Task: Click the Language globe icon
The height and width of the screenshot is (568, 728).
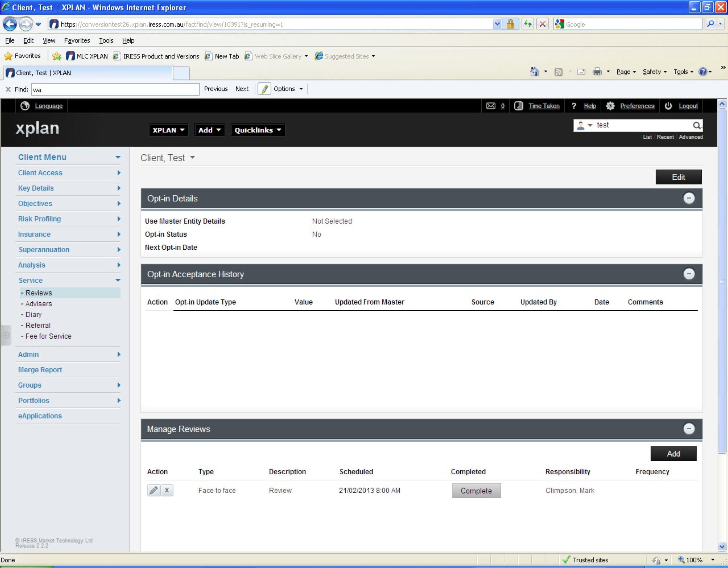Action: tap(25, 106)
